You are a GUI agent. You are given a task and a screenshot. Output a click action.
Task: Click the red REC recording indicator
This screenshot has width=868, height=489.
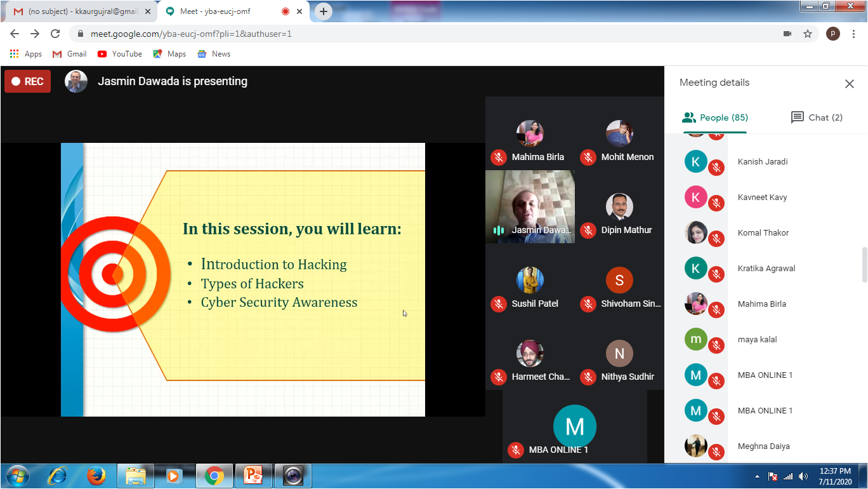click(27, 81)
